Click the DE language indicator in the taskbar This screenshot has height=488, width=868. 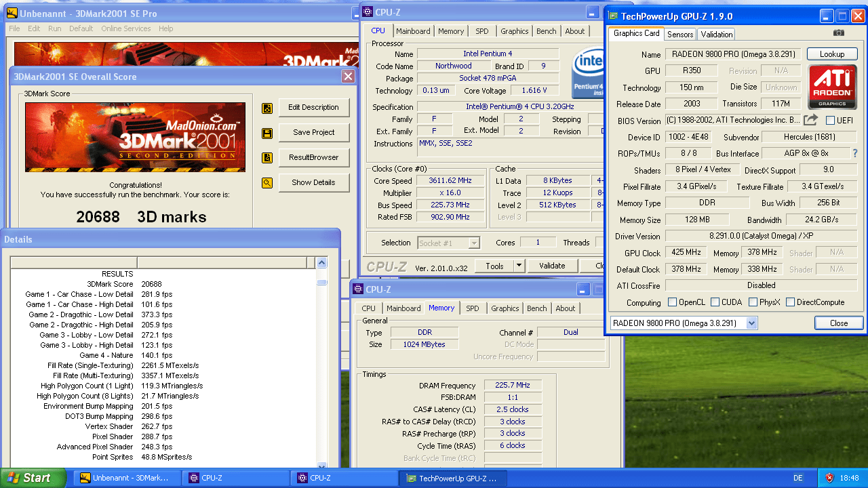798,478
